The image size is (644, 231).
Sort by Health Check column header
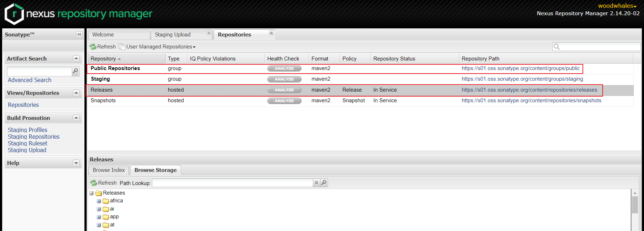[x=286, y=59]
